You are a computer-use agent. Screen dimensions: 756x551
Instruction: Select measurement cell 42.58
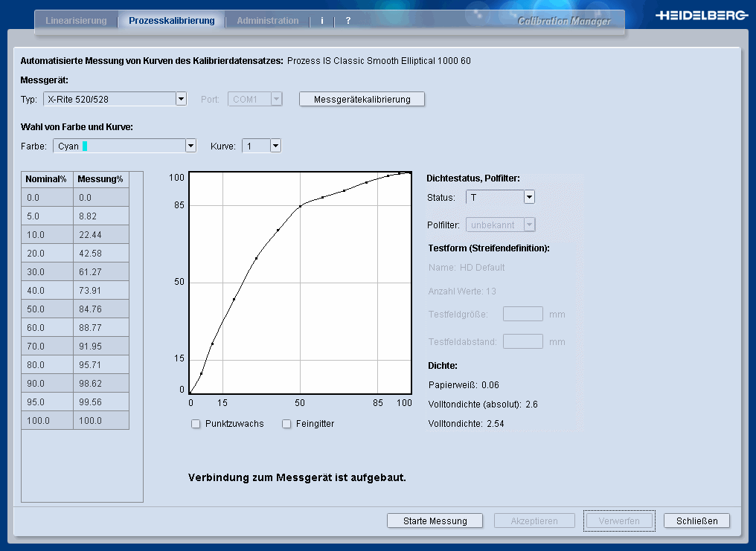pyautogui.click(x=100, y=254)
